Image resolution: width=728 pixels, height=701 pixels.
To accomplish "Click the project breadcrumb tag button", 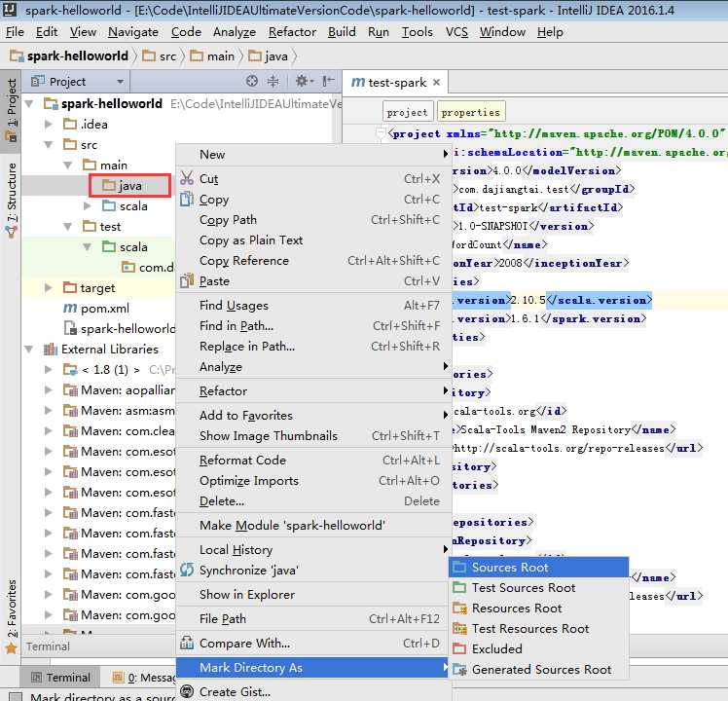I will click(407, 112).
